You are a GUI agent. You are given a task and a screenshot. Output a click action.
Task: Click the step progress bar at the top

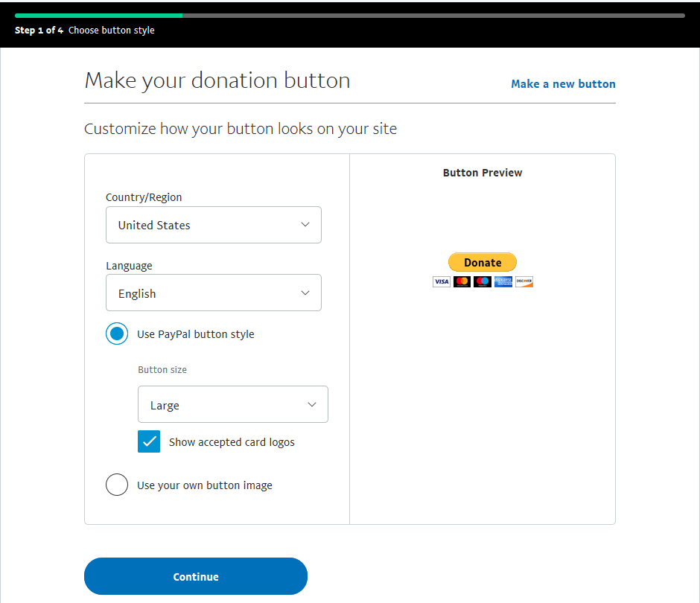[350, 16]
